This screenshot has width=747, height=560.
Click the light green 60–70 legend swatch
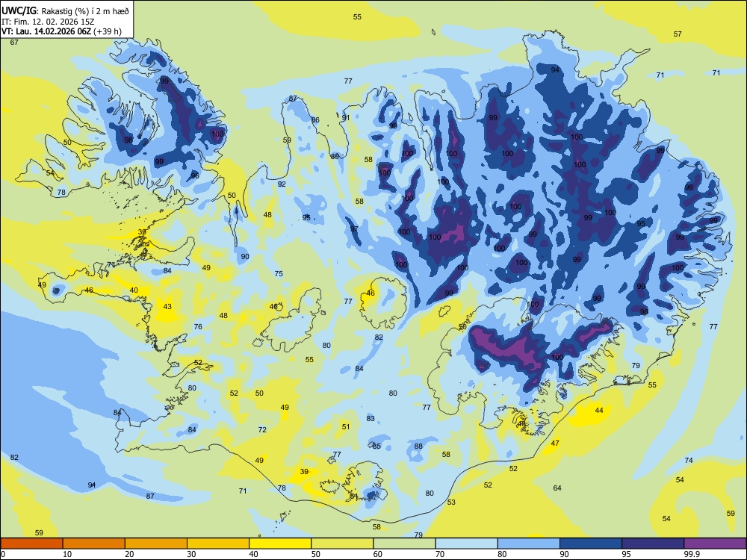(404, 544)
